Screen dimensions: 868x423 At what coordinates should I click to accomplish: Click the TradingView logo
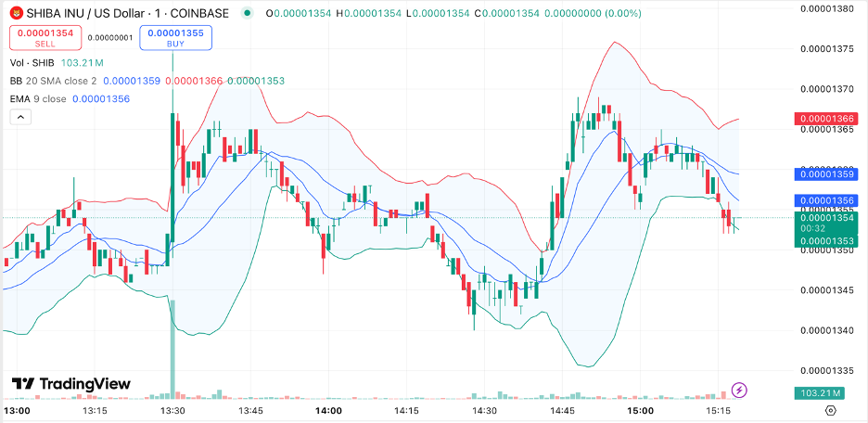[70, 384]
